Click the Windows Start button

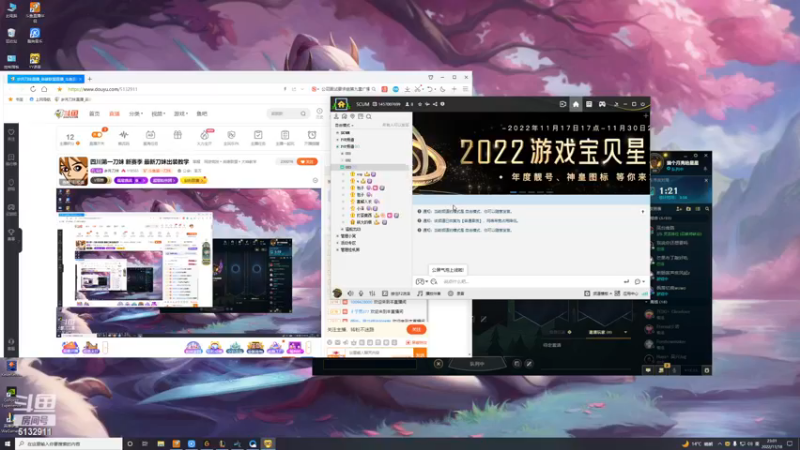click(x=7, y=444)
